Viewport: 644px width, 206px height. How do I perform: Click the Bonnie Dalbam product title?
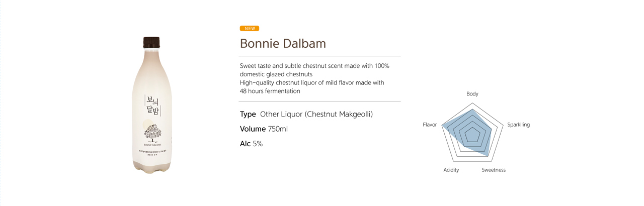(x=283, y=43)
